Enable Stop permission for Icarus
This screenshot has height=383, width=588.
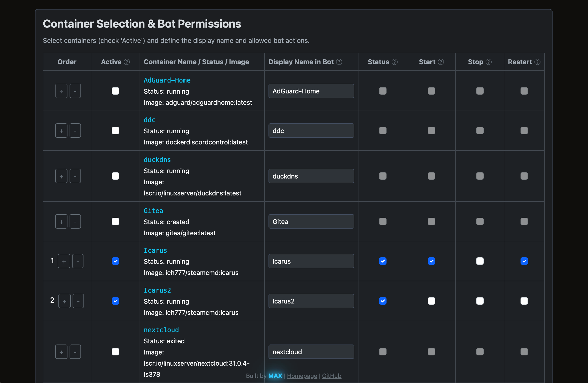tap(480, 261)
